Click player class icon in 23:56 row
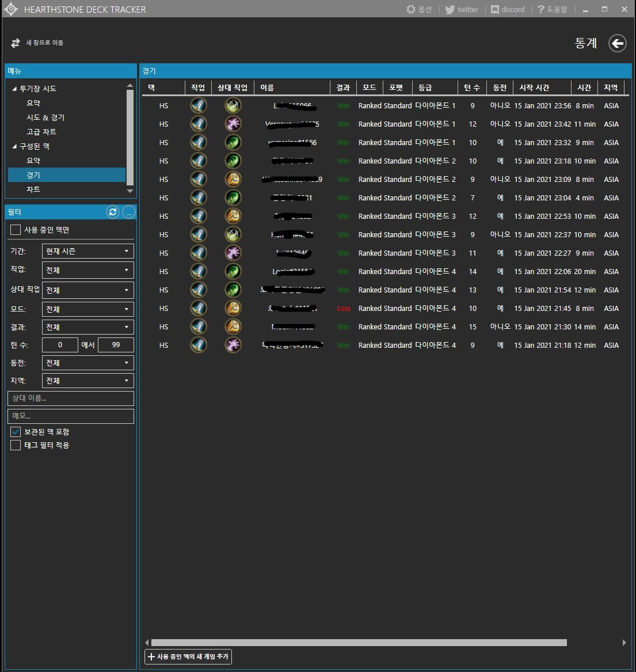This screenshot has width=636, height=672. point(199,105)
